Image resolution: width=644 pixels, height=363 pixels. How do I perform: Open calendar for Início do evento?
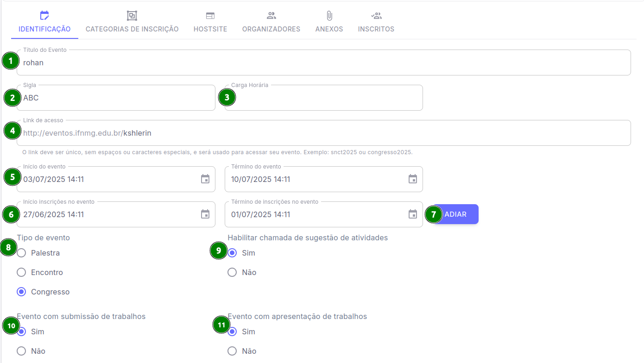(x=205, y=179)
